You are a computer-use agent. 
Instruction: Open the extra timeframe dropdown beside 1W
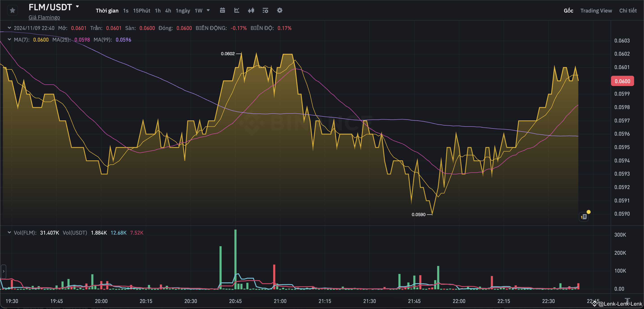tap(208, 11)
